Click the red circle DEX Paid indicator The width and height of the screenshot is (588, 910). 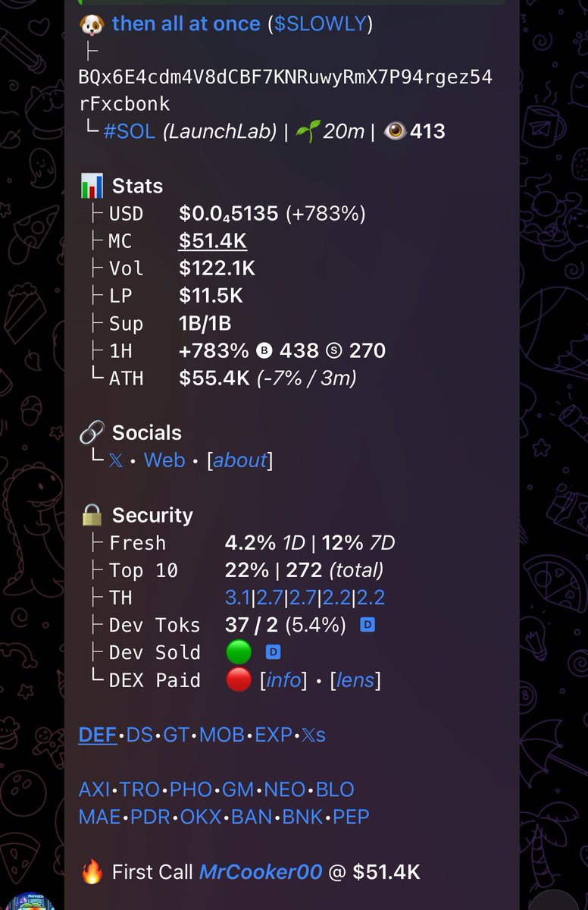239,680
